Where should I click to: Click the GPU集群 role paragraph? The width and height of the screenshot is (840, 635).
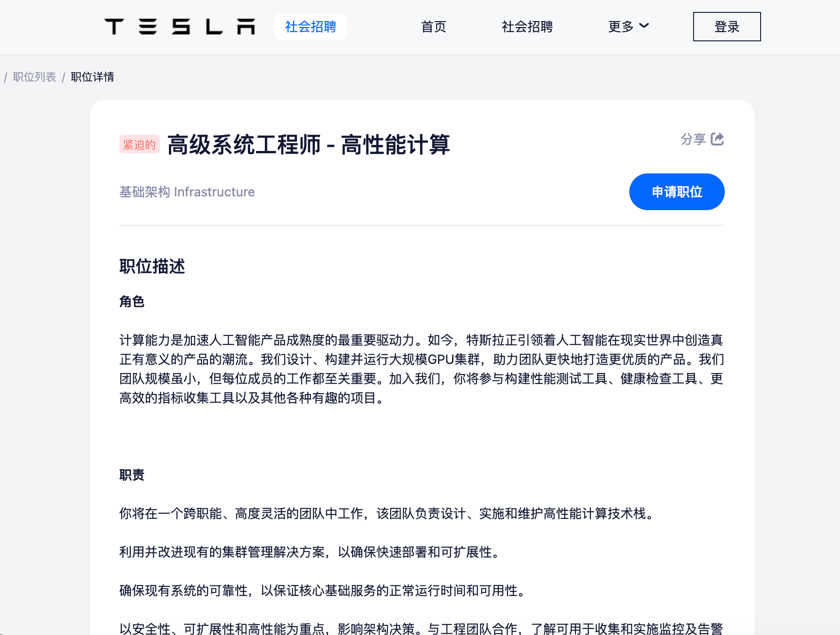[422, 369]
